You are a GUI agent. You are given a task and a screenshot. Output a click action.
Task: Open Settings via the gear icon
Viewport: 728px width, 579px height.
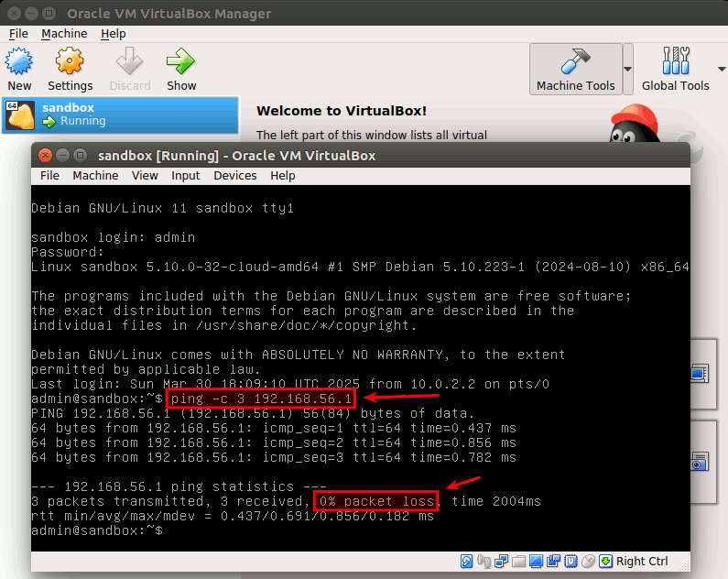70,60
